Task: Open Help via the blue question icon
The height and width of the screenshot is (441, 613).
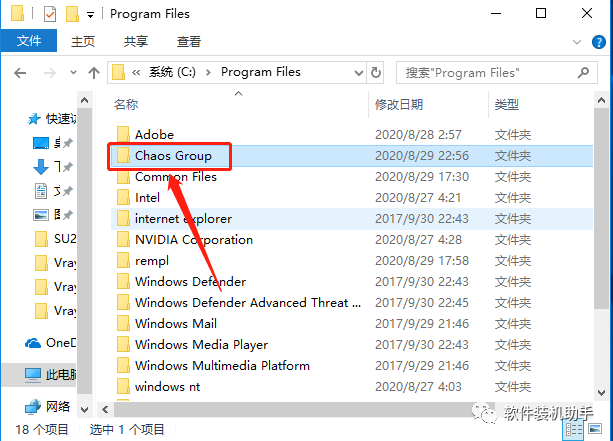Action: click(599, 42)
